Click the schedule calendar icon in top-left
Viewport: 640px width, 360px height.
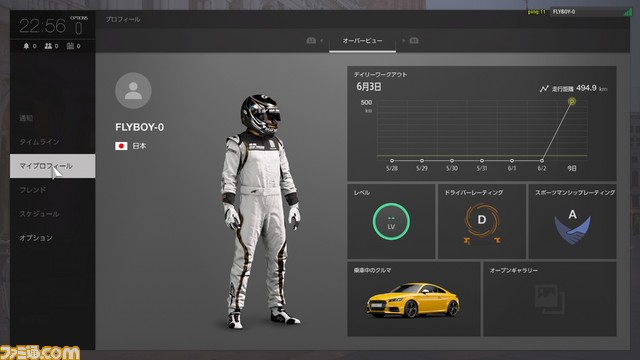point(70,46)
